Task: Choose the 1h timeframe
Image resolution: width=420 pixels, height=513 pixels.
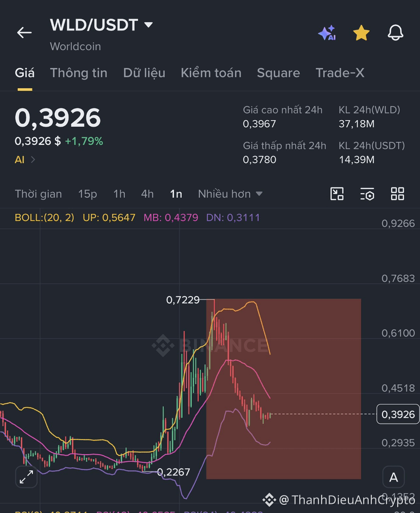Action: [119, 194]
